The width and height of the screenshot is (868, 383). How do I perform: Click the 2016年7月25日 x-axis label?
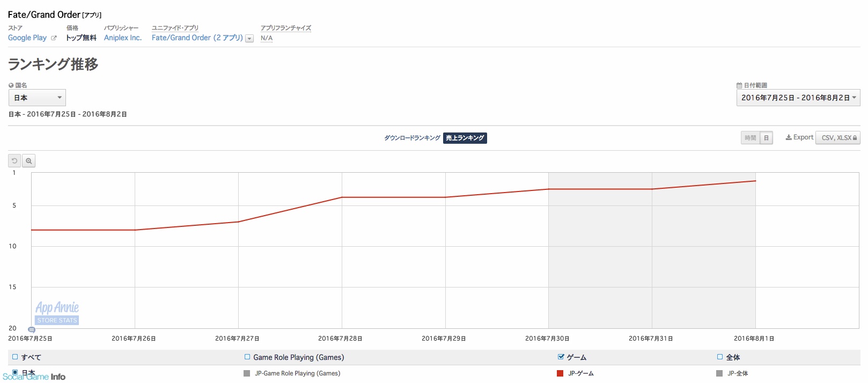(30, 338)
